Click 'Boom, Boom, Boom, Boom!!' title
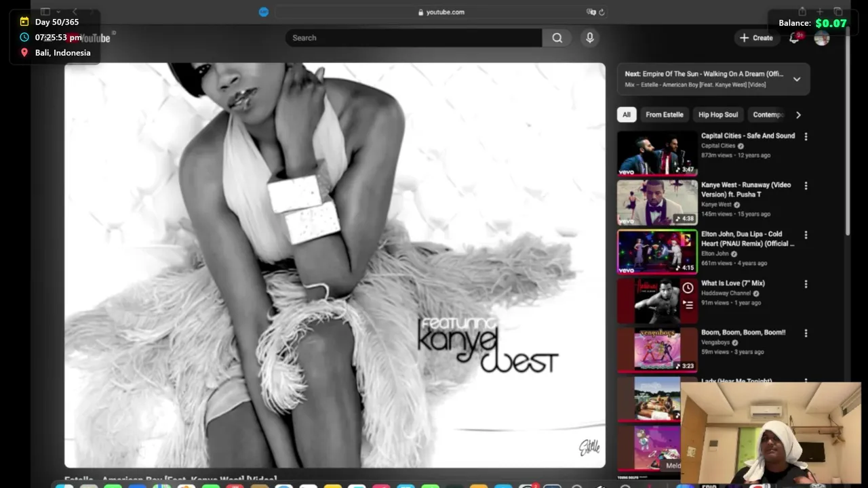The image size is (868, 488). [743, 332]
